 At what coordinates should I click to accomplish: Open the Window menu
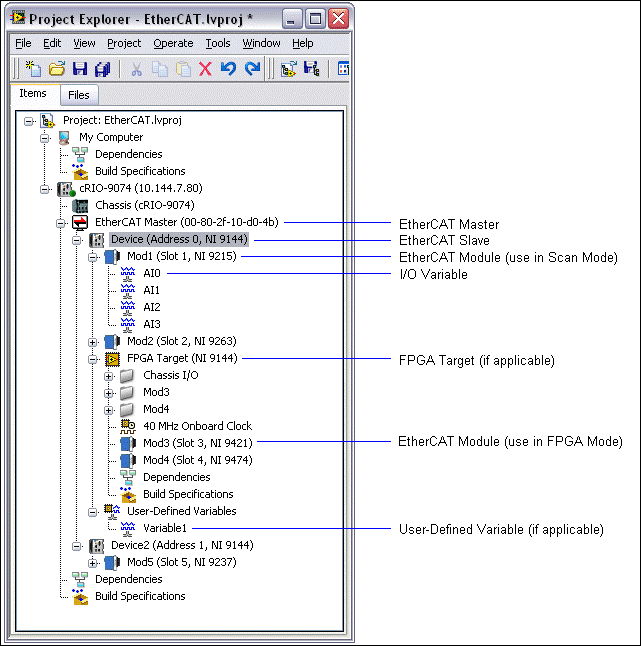coord(261,43)
